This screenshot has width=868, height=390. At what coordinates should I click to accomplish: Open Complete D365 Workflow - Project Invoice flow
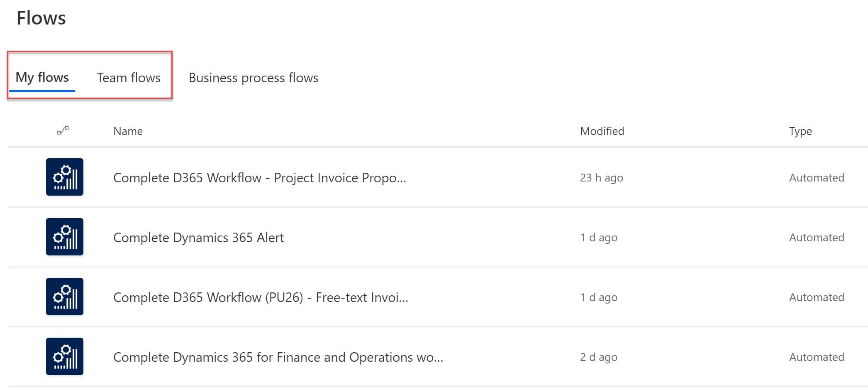(259, 178)
